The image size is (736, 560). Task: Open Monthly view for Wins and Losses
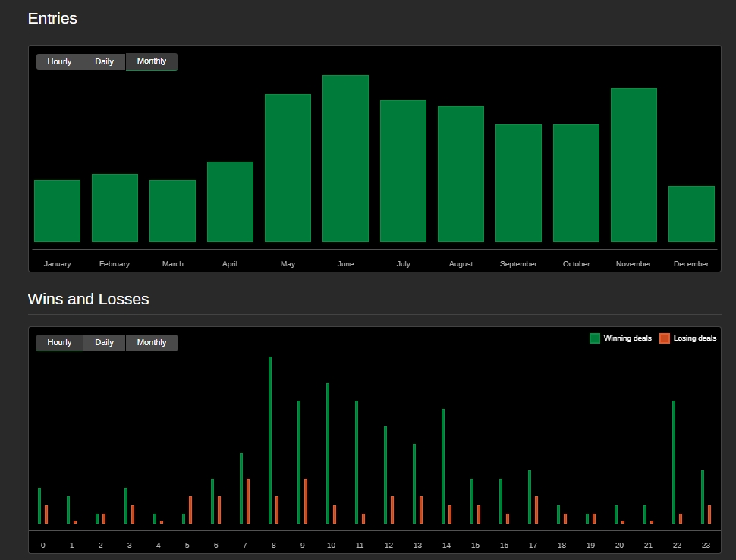(x=151, y=343)
